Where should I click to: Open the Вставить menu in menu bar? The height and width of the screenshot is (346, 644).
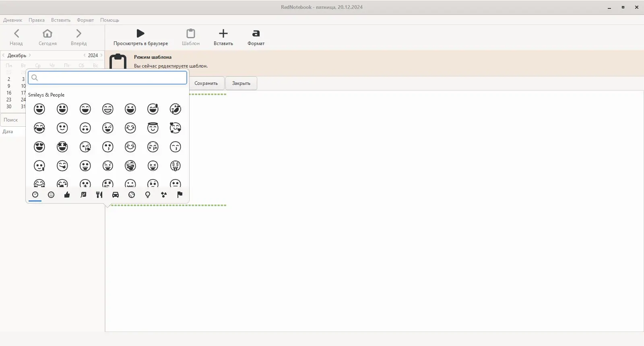tap(61, 20)
